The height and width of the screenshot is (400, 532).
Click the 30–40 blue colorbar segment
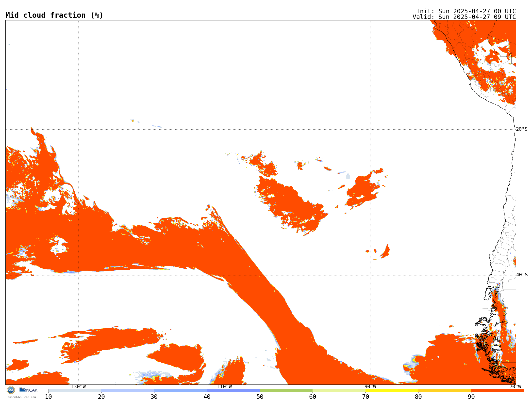click(x=181, y=391)
